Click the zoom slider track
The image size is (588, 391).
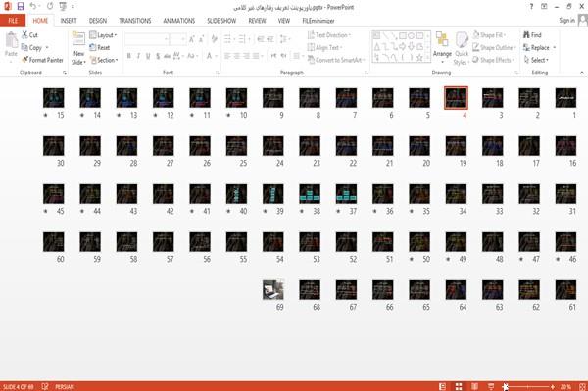(528, 386)
